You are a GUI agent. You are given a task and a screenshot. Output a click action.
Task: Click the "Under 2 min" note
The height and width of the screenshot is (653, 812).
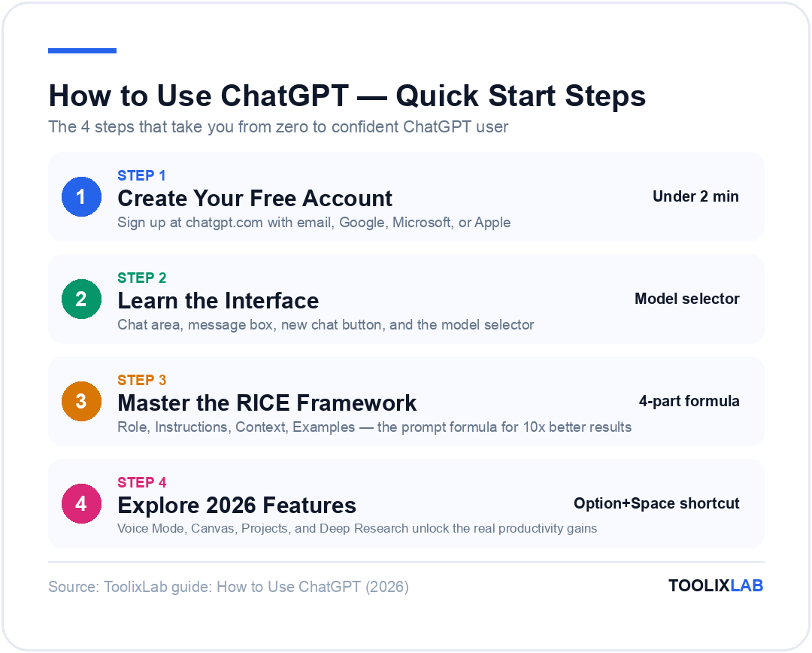pyautogui.click(x=695, y=196)
